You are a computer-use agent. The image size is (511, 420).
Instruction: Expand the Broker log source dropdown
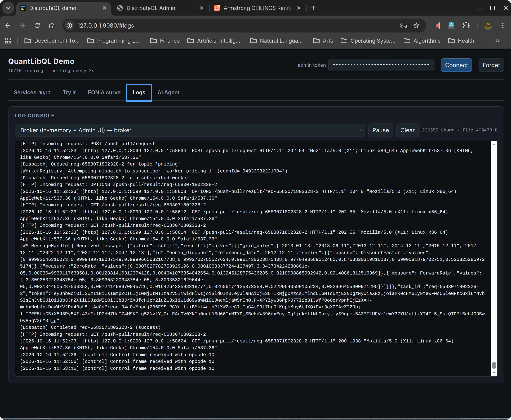(x=190, y=130)
